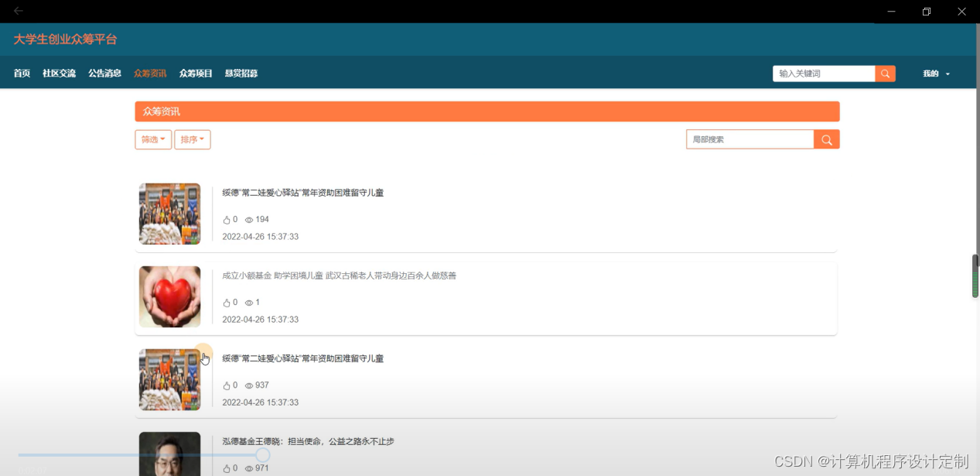Go to 首页 home page
The width and height of the screenshot is (980, 476).
point(22,74)
